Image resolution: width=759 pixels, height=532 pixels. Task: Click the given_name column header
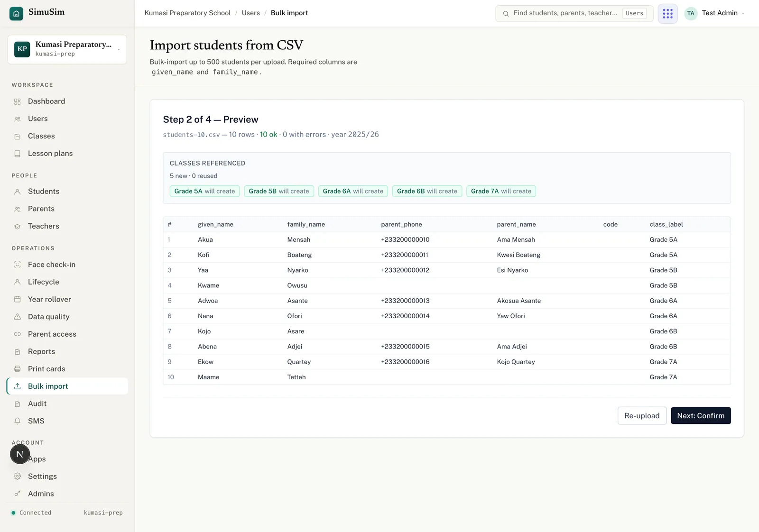point(215,224)
